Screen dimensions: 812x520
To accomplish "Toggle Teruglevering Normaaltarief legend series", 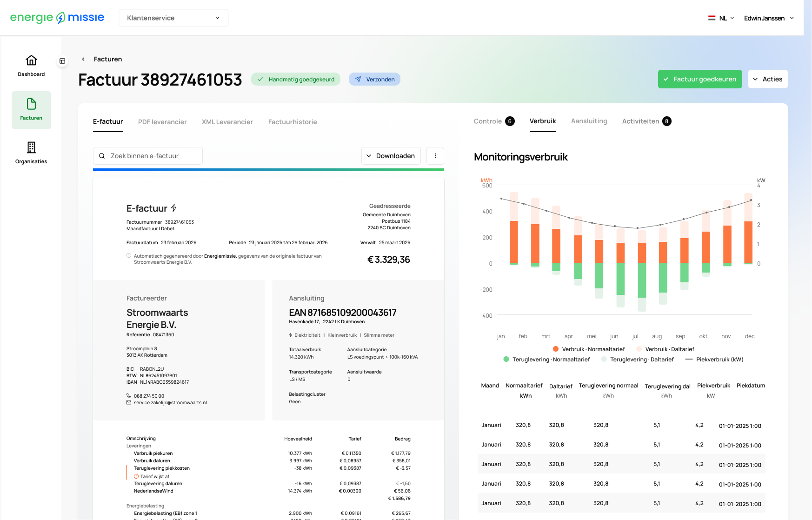I will pos(546,360).
